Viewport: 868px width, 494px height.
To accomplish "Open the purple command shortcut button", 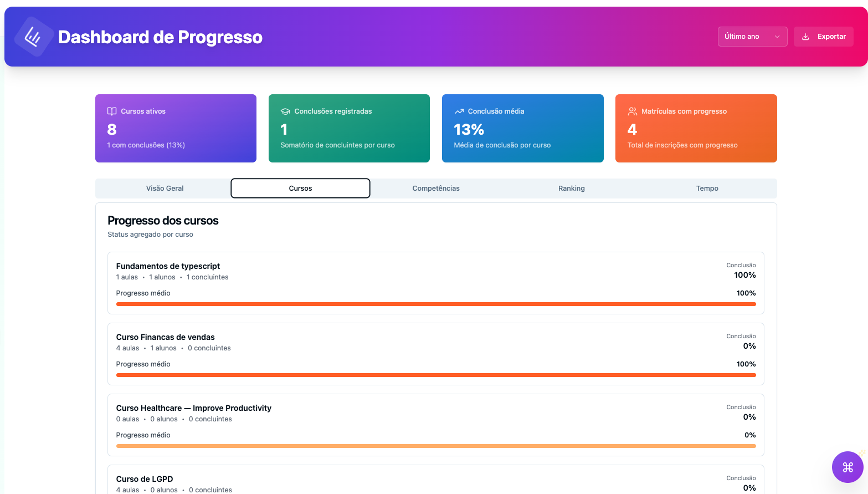I will [847, 467].
